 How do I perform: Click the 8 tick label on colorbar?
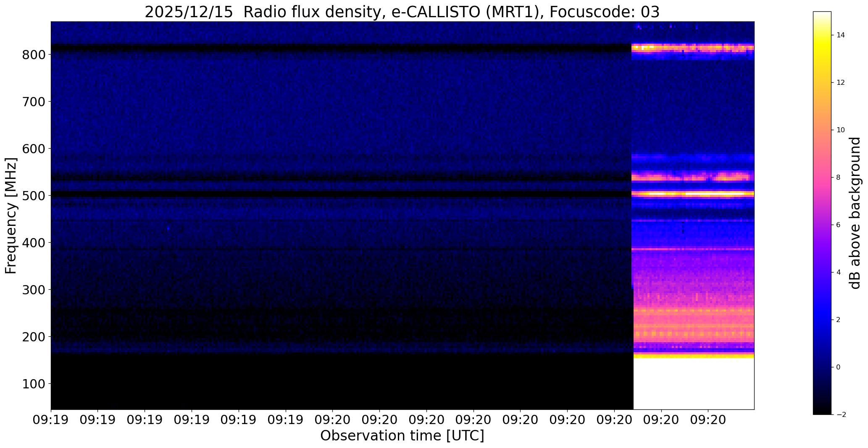pos(839,178)
